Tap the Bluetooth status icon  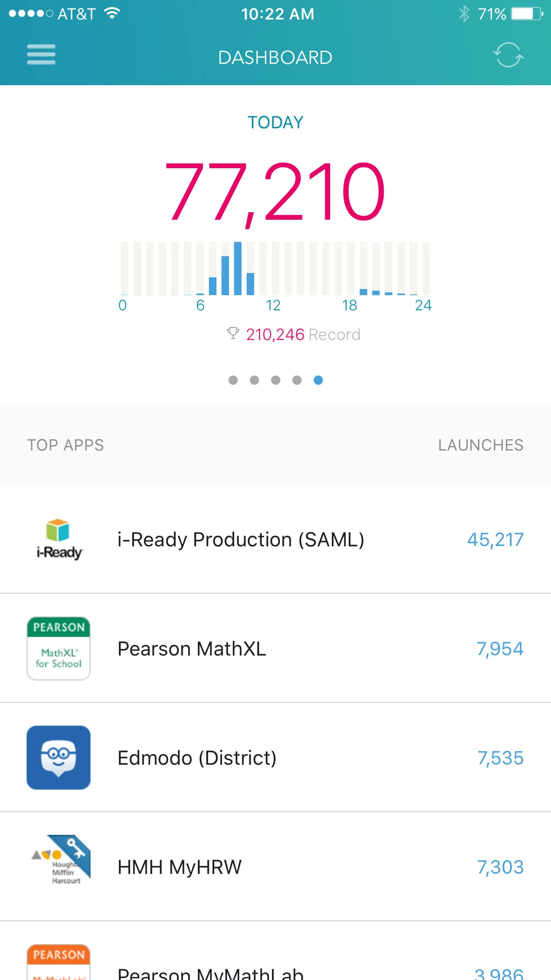click(464, 14)
